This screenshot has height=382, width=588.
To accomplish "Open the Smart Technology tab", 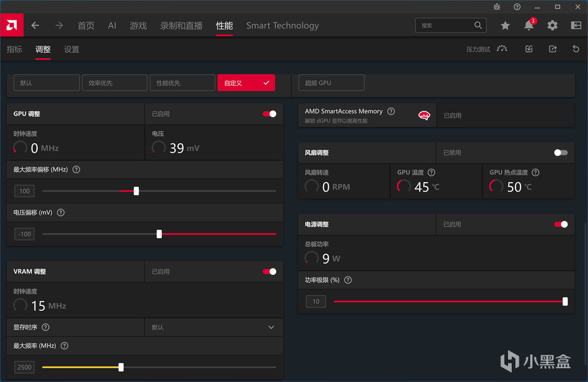I will click(283, 26).
